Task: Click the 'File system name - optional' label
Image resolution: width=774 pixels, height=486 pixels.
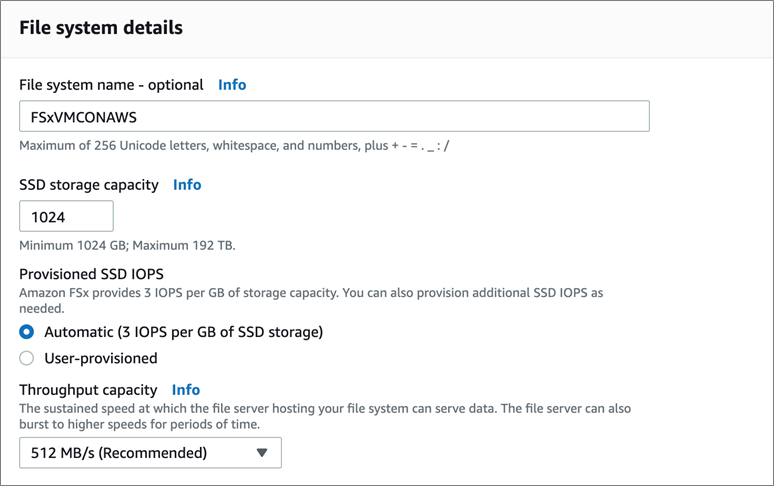Action: point(111,85)
